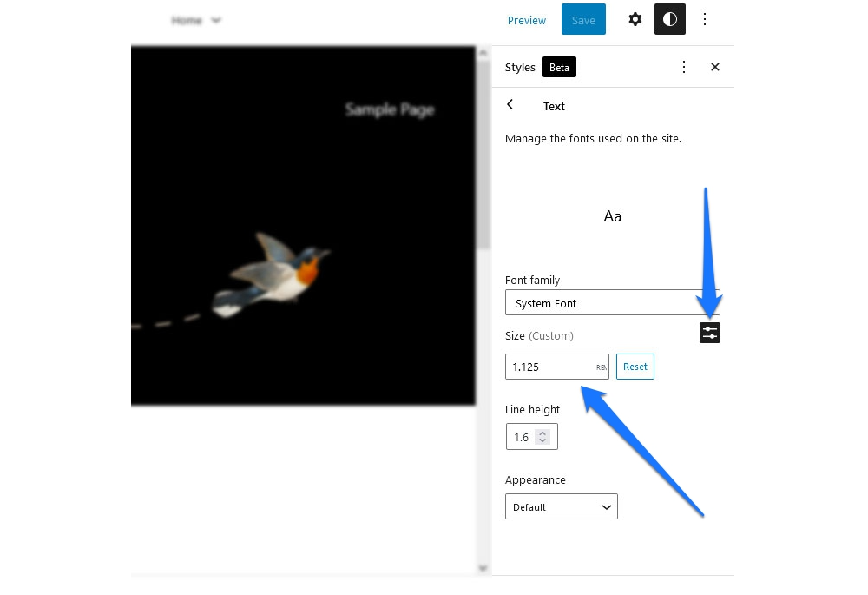Open the site Preview link
The image size is (868, 595).
coord(527,20)
